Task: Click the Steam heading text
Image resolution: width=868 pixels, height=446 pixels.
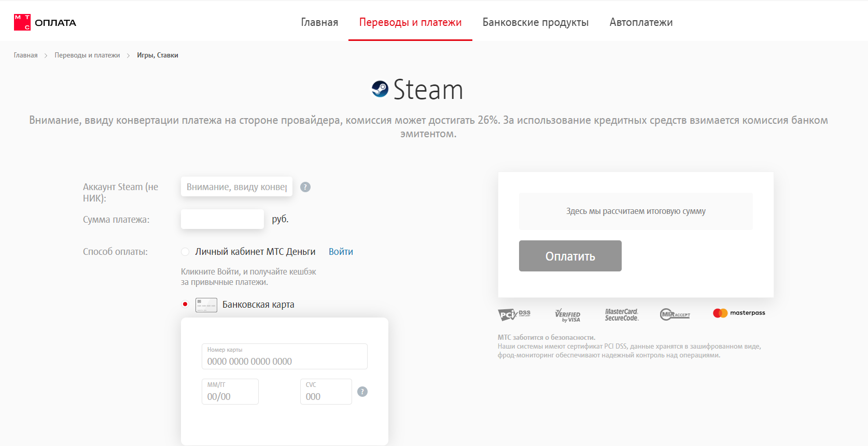Action: [428, 90]
